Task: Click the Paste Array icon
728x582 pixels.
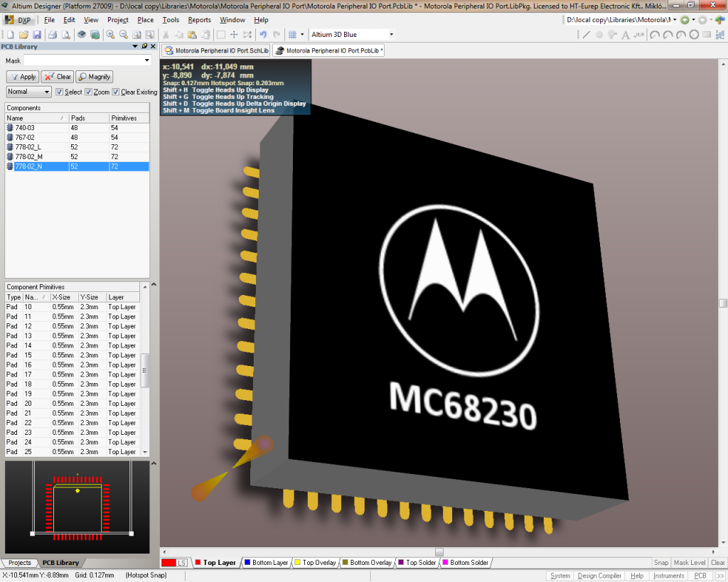Action: point(720,35)
